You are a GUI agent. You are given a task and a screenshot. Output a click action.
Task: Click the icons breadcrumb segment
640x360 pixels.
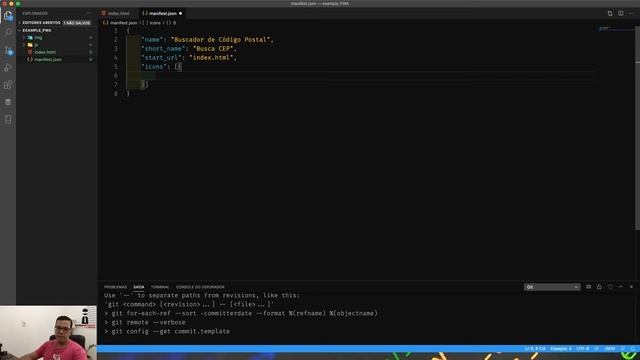(155, 23)
